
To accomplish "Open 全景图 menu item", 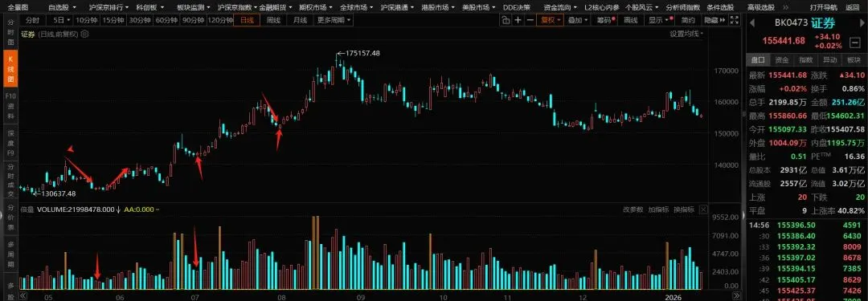I will (x=17, y=7).
